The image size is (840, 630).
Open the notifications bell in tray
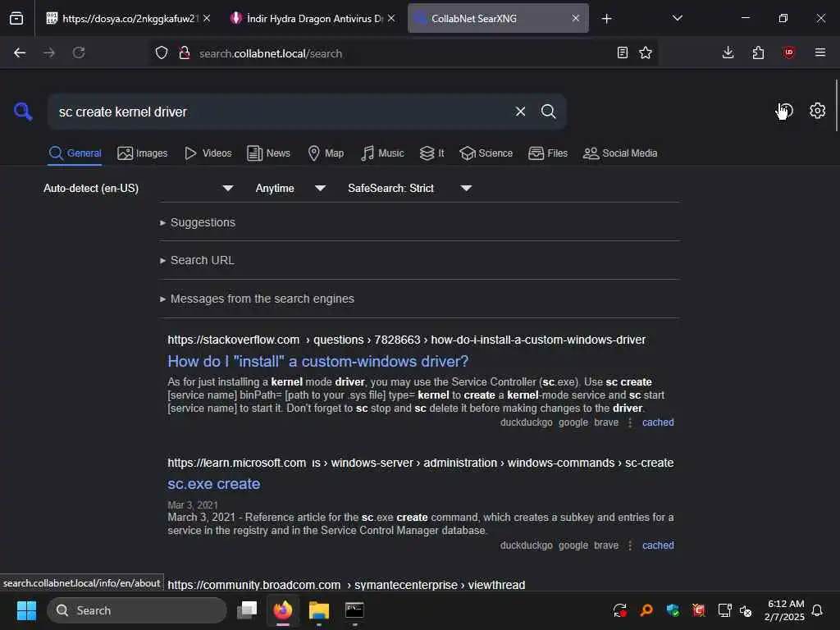point(817,610)
